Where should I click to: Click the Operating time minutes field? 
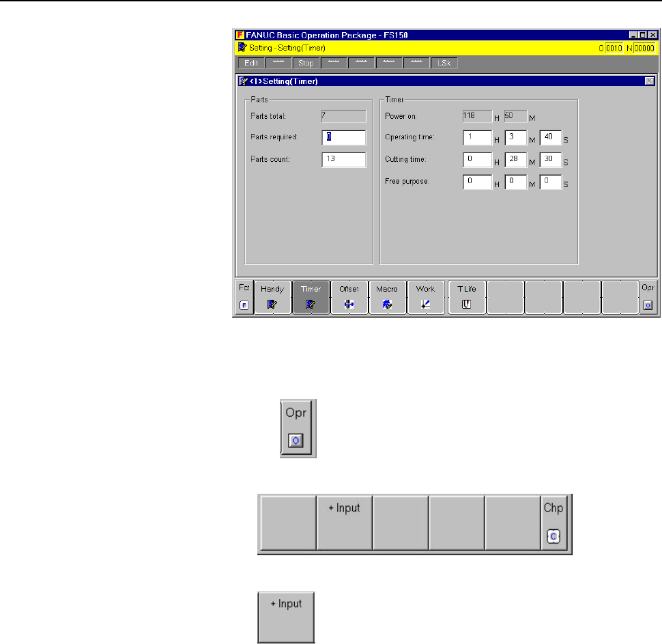coord(516,137)
